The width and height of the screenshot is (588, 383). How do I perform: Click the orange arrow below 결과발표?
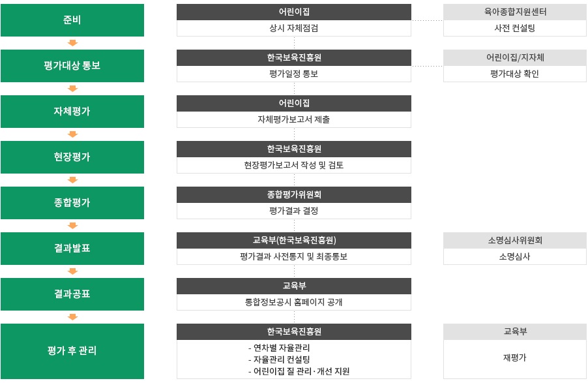click(72, 271)
